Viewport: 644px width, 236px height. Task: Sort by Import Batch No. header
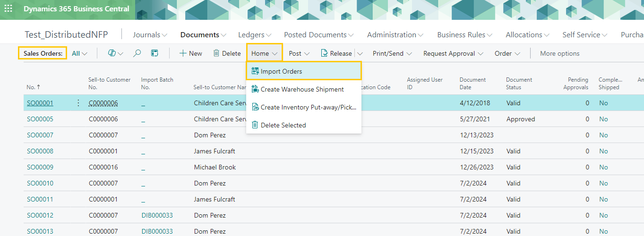coord(157,84)
